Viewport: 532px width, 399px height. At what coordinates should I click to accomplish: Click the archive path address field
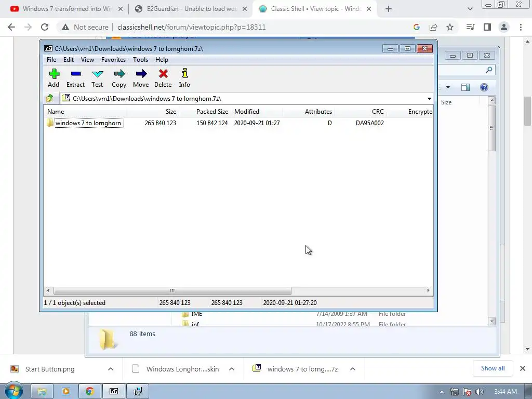point(243,99)
